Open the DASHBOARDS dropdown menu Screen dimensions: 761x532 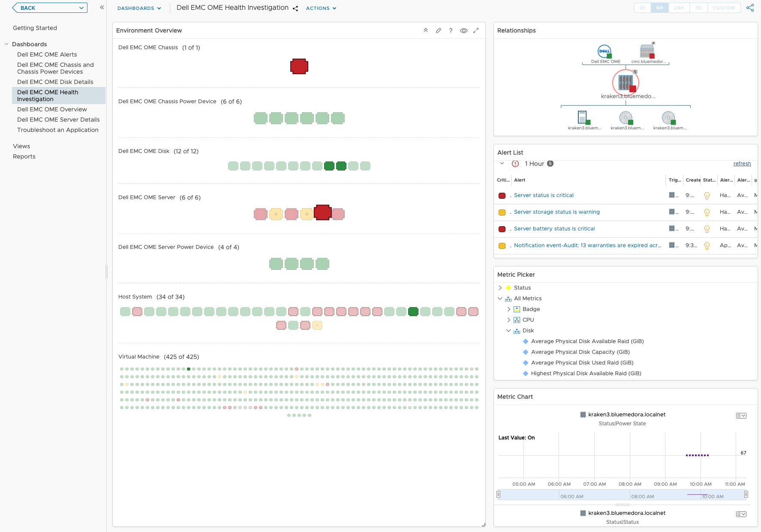coord(139,8)
